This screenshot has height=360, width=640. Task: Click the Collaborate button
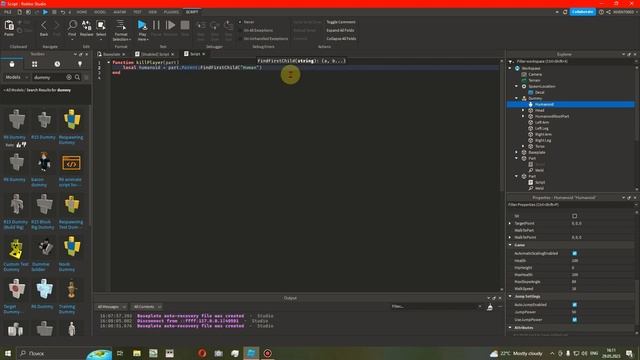582,12
